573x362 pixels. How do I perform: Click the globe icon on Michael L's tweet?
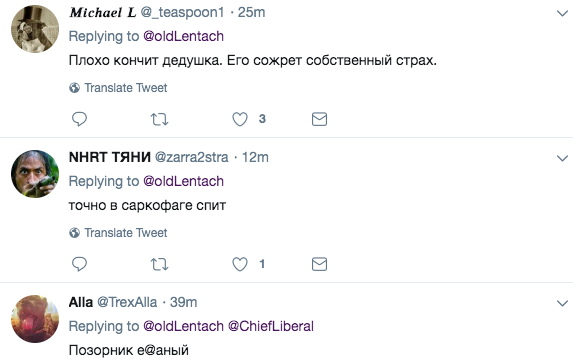coord(75,88)
